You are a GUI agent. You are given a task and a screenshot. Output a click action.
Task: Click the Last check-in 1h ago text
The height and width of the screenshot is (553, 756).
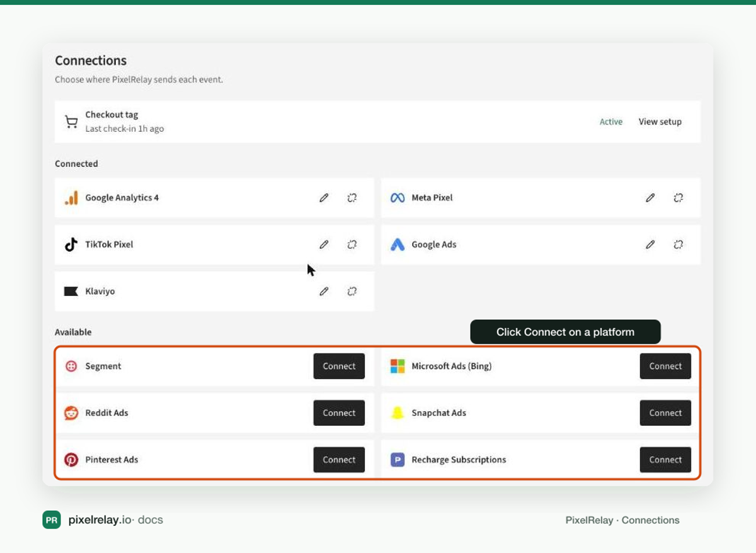point(125,128)
